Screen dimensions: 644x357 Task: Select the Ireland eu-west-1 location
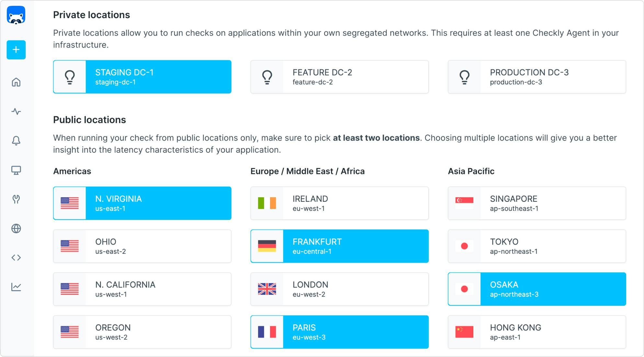point(339,203)
